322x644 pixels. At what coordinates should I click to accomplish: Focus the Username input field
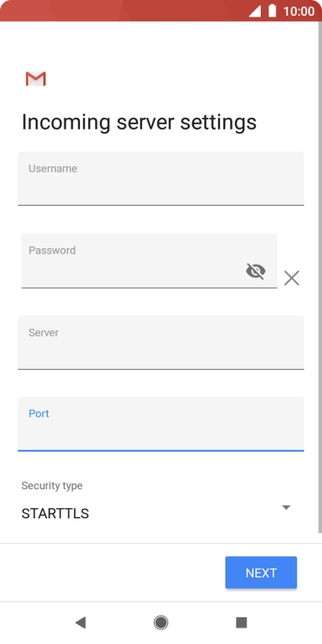(x=161, y=178)
